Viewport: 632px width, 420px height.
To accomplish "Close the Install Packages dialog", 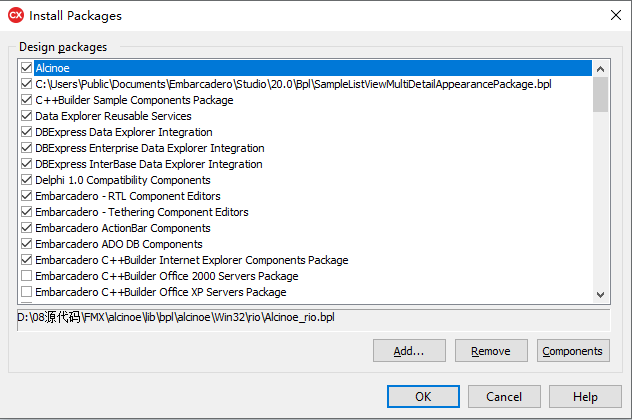I will [x=612, y=14].
